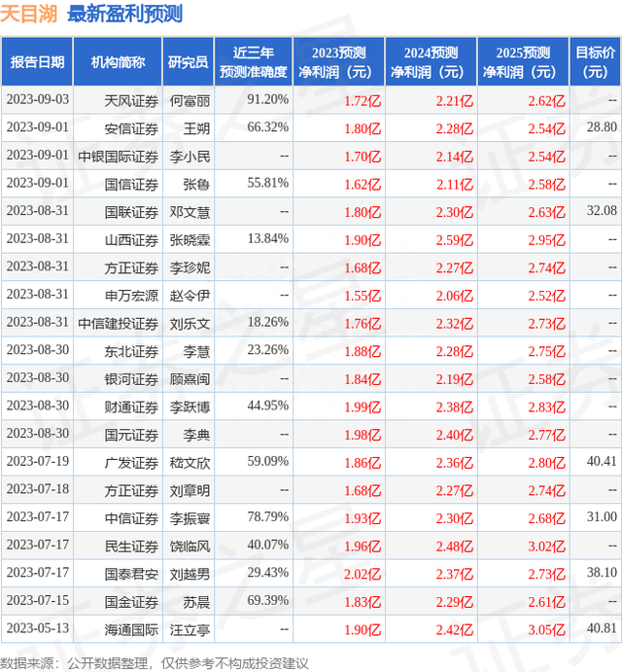Viewport: 622px width, 672px height.
Task: Click the 2023-07-15 report date
Action: pos(38,600)
